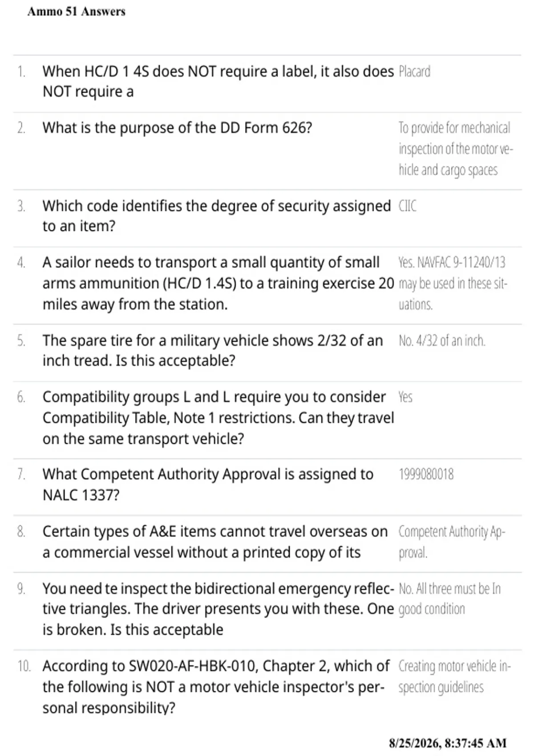Image resolution: width=534 pixels, height=756 pixels.
Task: Select the sailor small arms ammunition question
Action: [x=218, y=283]
